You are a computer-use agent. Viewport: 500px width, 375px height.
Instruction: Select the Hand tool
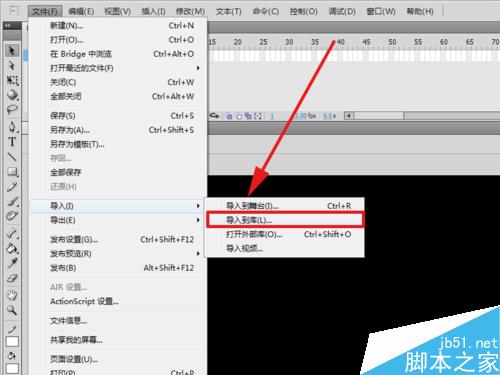[12, 295]
